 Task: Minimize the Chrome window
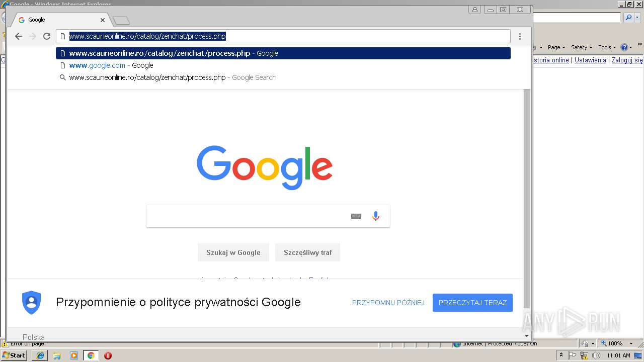(490, 10)
